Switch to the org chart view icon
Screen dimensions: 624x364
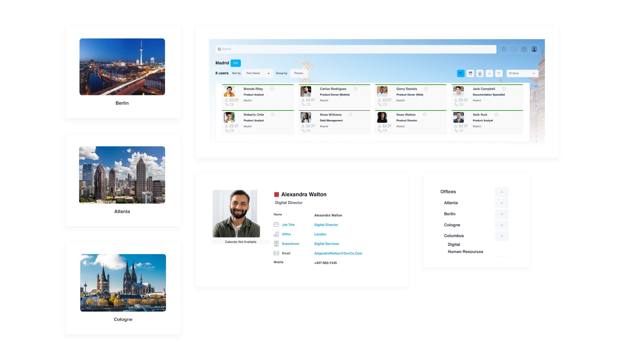pos(489,73)
